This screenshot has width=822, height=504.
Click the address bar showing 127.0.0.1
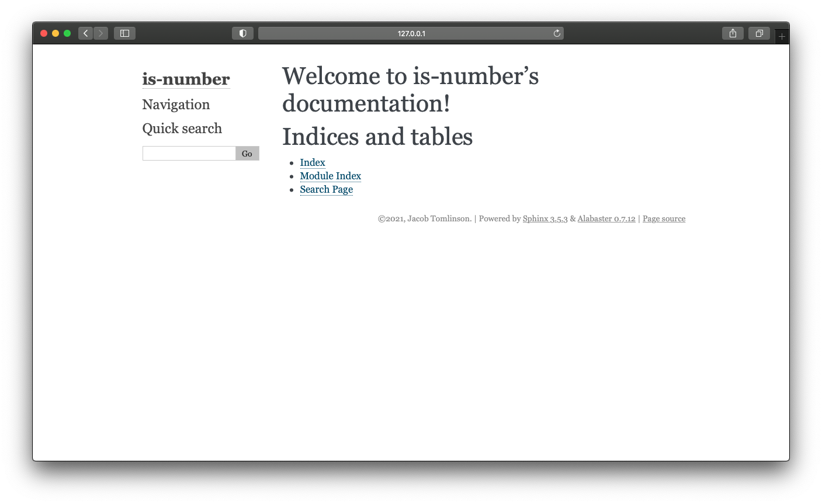pos(411,33)
